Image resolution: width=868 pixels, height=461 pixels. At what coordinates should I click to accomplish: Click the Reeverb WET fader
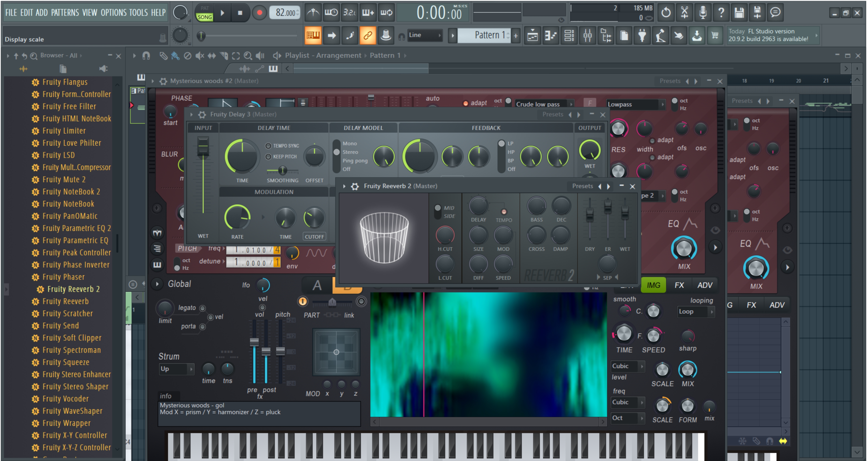(625, 213)
